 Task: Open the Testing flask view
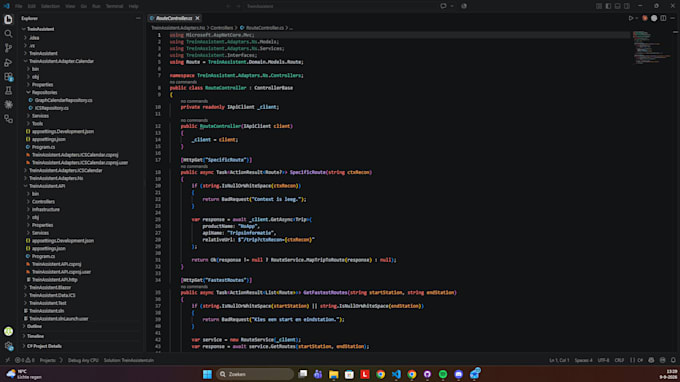(8, 91)
